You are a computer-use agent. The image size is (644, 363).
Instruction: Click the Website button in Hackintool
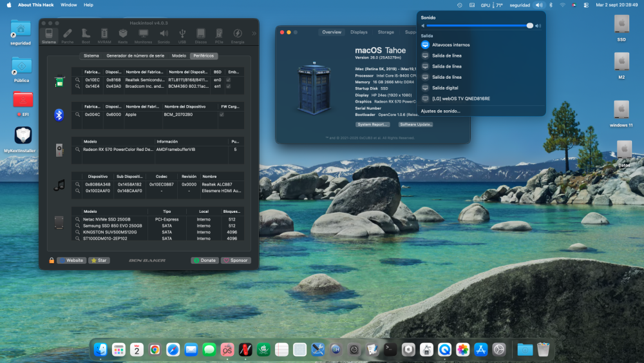point(71,260)
